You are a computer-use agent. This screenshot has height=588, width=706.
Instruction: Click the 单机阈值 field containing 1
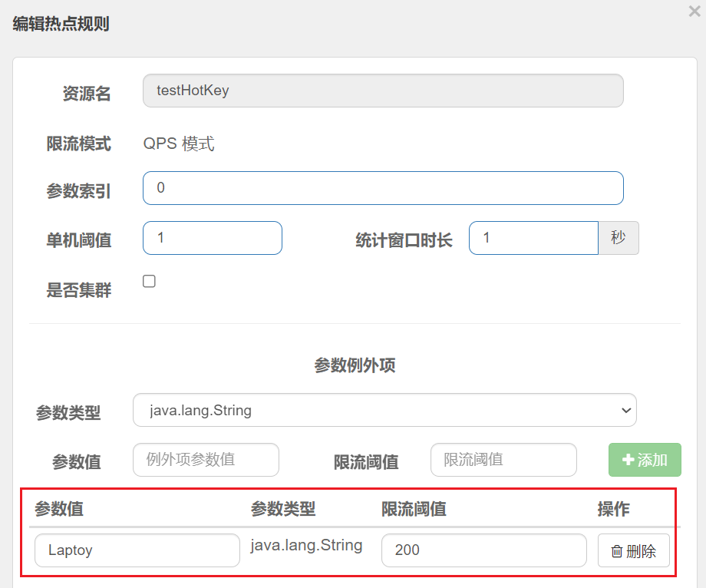(x=212, y=238)
